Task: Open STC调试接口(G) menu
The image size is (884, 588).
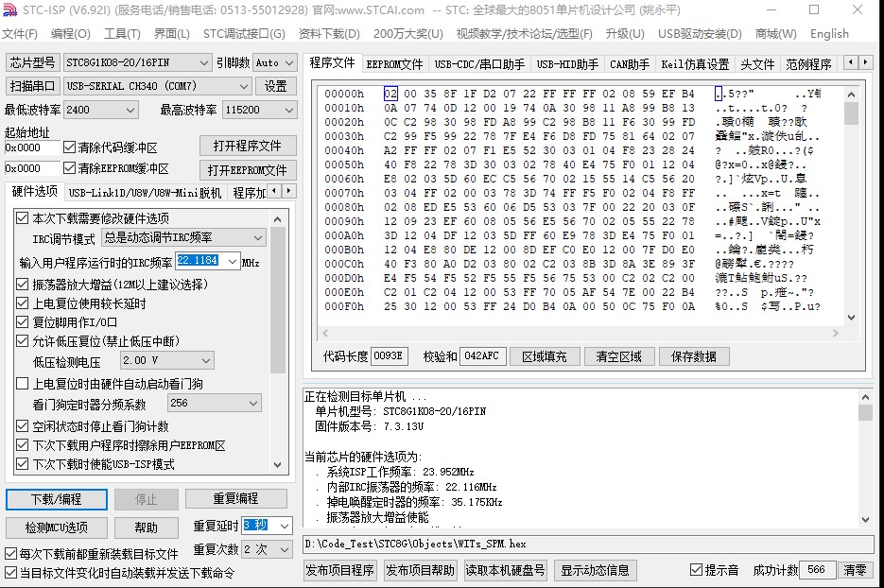Action: [244, 34]
